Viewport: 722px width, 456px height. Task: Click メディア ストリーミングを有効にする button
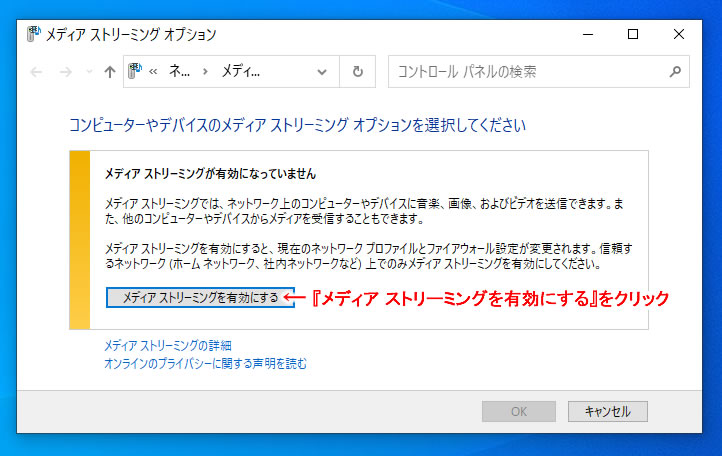pos(200,298)
